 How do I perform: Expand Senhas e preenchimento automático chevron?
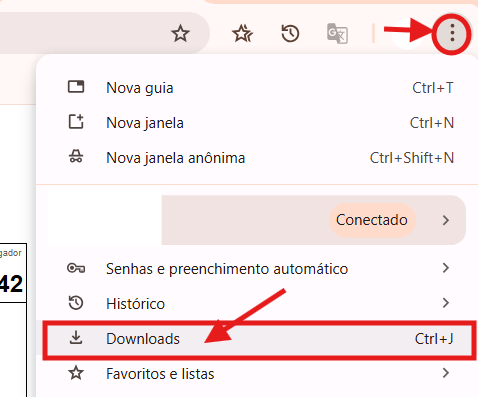coord(446,268)
